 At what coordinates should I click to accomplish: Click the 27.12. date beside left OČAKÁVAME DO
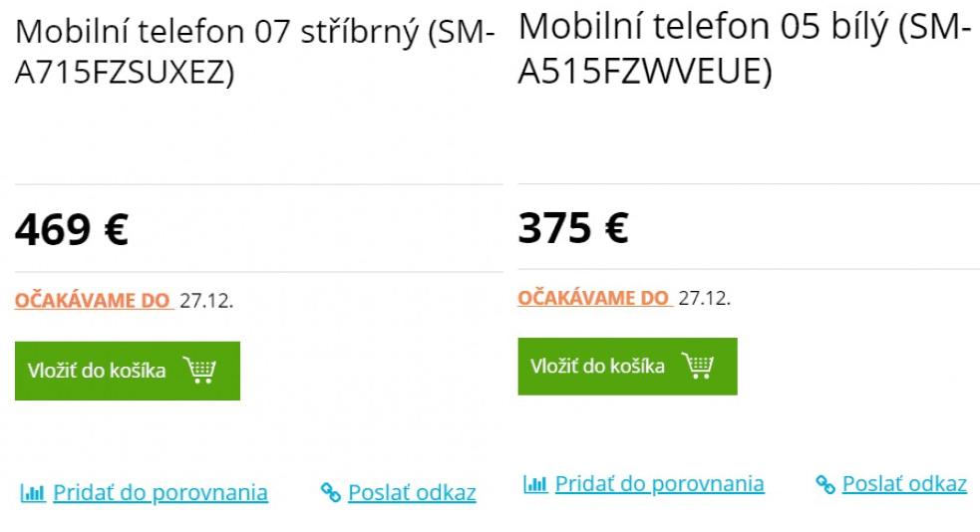click(x=206, y=301)
